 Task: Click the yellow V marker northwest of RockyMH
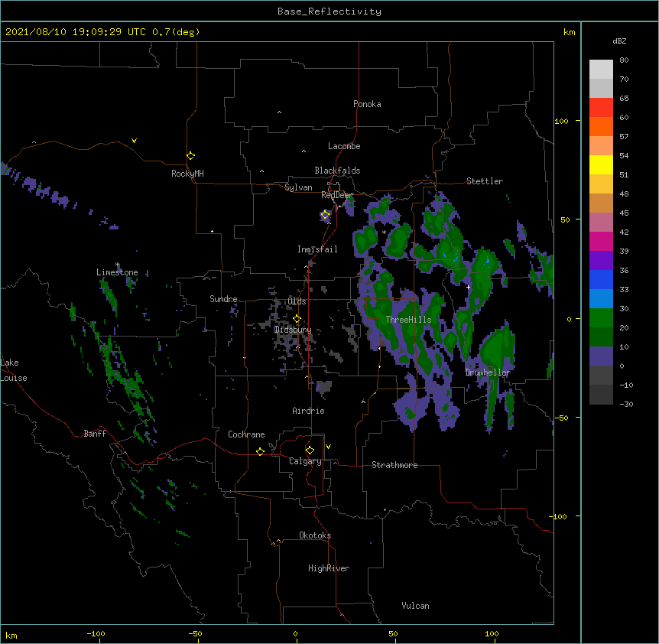(134, 141)
